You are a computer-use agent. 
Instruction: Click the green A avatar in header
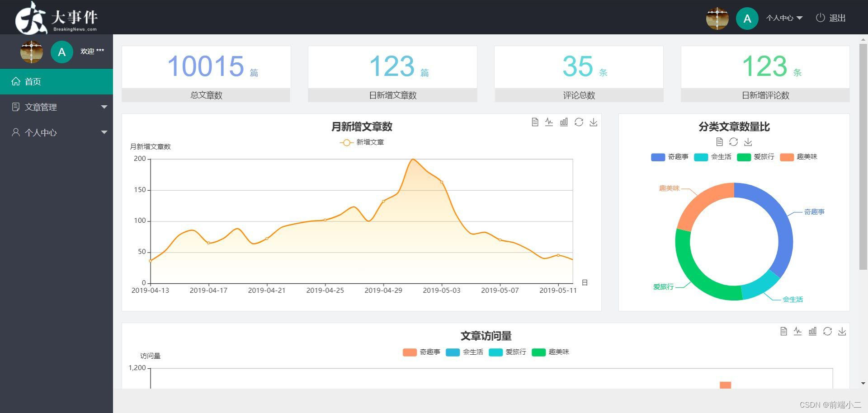click(x=747, y=18)
